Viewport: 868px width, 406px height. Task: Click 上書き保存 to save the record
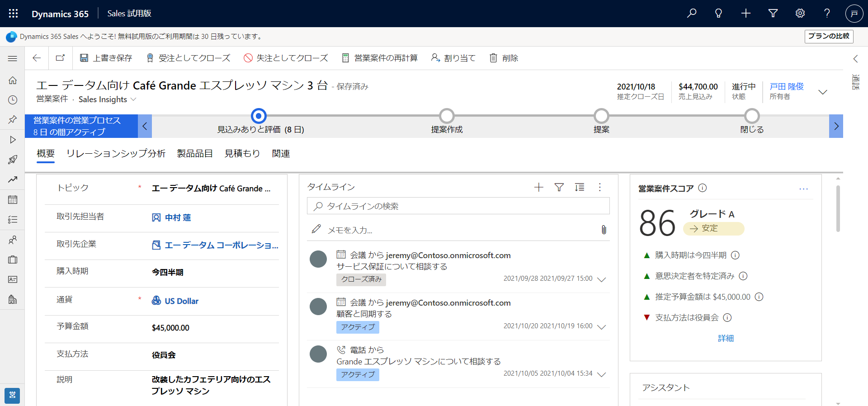106,58
